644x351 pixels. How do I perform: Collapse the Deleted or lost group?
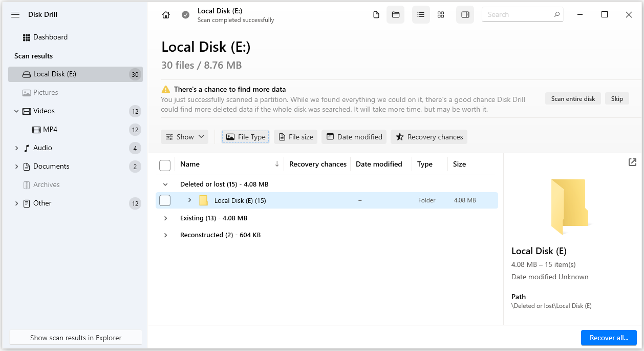pyautogui.click(x=165, y=184)
